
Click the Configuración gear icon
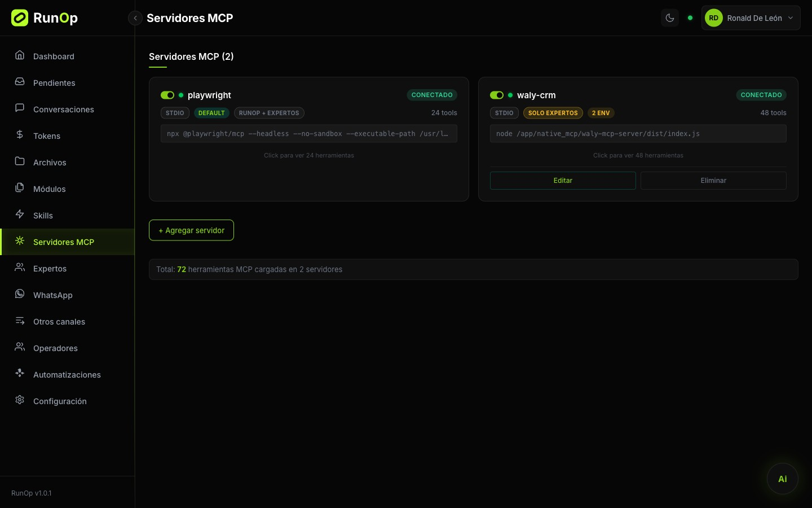20,400
